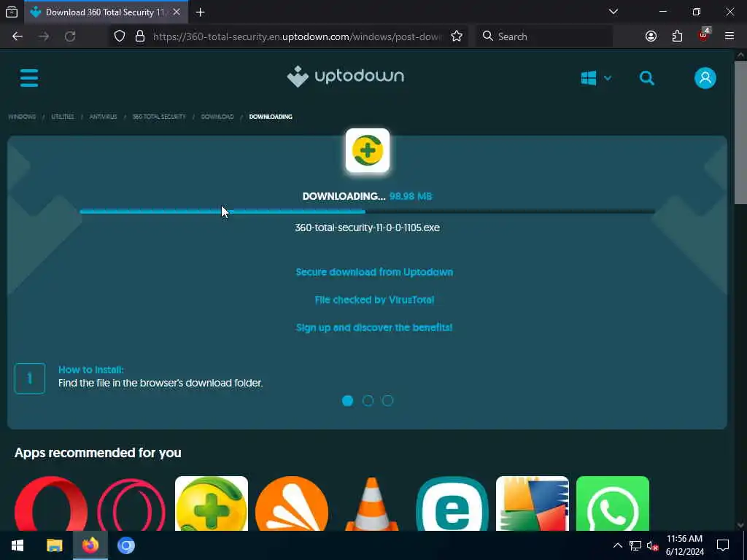
Task: Click the step 1 number box
Action: [30, 378]
